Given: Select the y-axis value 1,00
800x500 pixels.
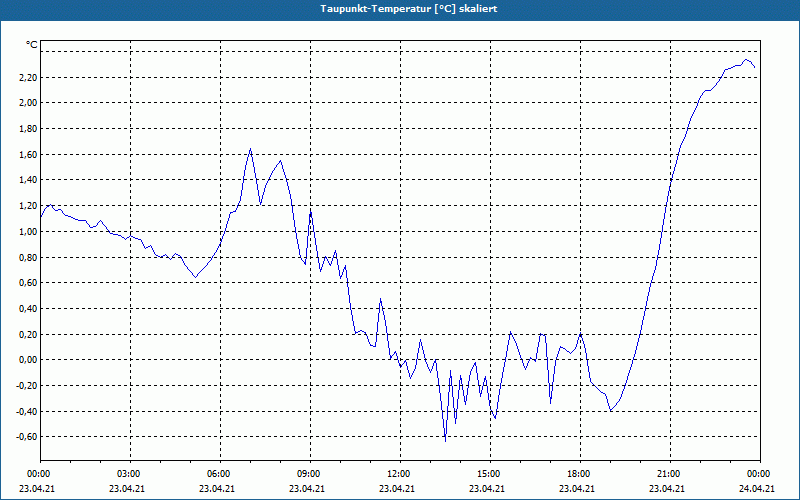Looking at the screenshot, I should [x=28, y=232].
